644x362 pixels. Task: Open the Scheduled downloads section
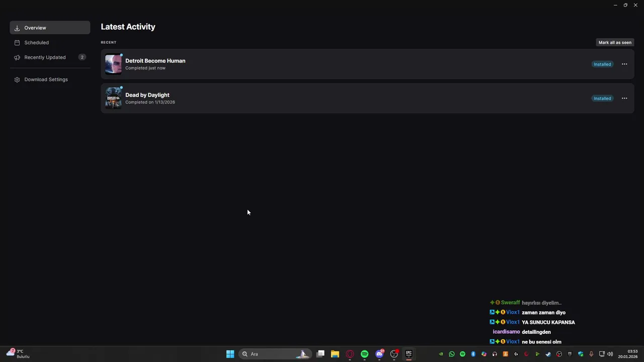click(x=50, y=43)
